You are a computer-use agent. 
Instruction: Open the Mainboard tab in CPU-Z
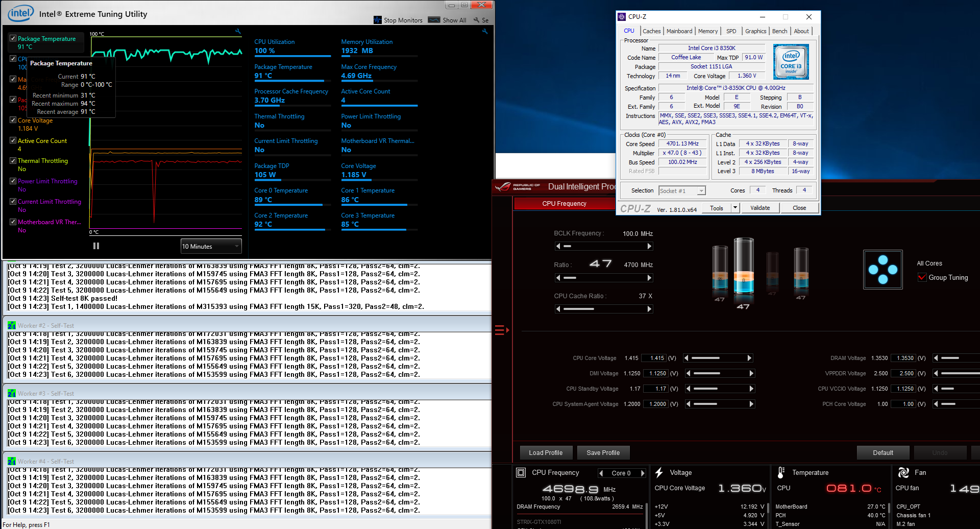pos(679,31)
